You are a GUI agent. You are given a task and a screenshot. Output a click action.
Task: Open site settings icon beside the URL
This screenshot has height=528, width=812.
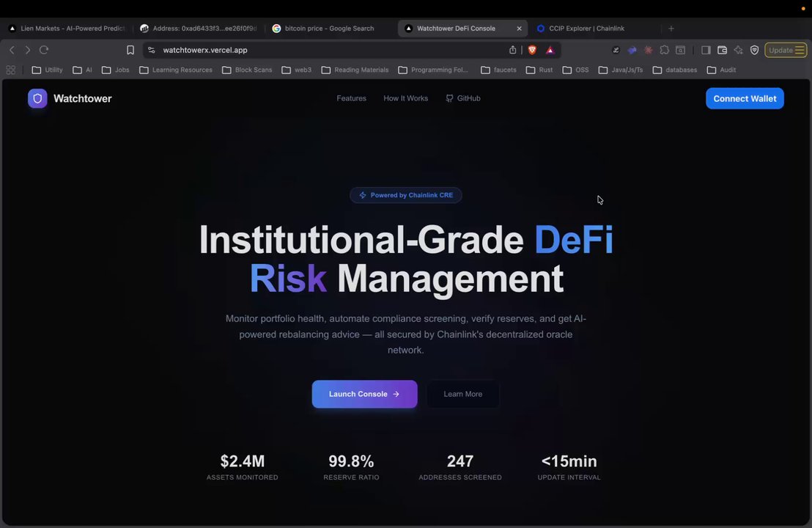[151, 50]
